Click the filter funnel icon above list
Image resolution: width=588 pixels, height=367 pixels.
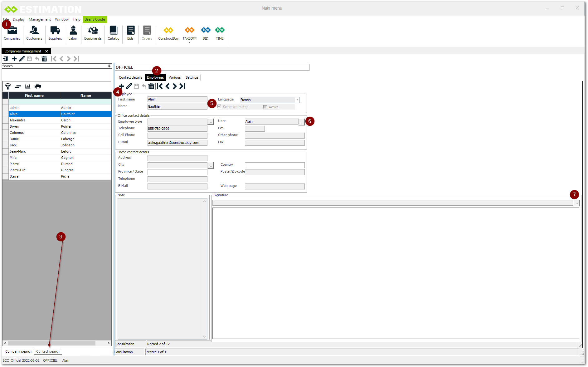click(8, 86)
